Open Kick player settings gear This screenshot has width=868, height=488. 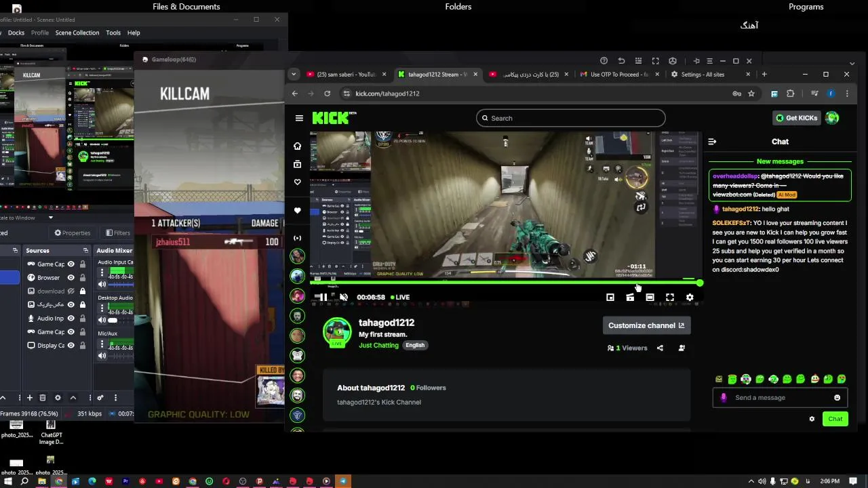click(690, 297)
